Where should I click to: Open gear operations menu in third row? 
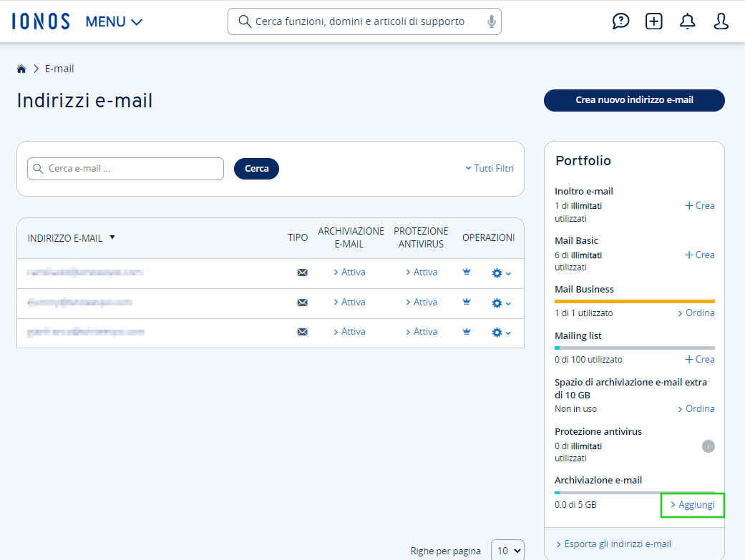[x=501, y=333]
